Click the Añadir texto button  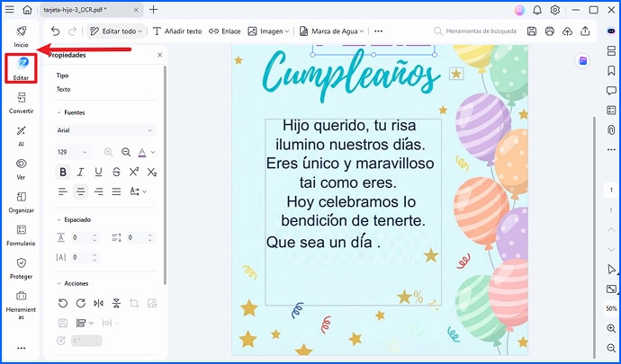177,31
